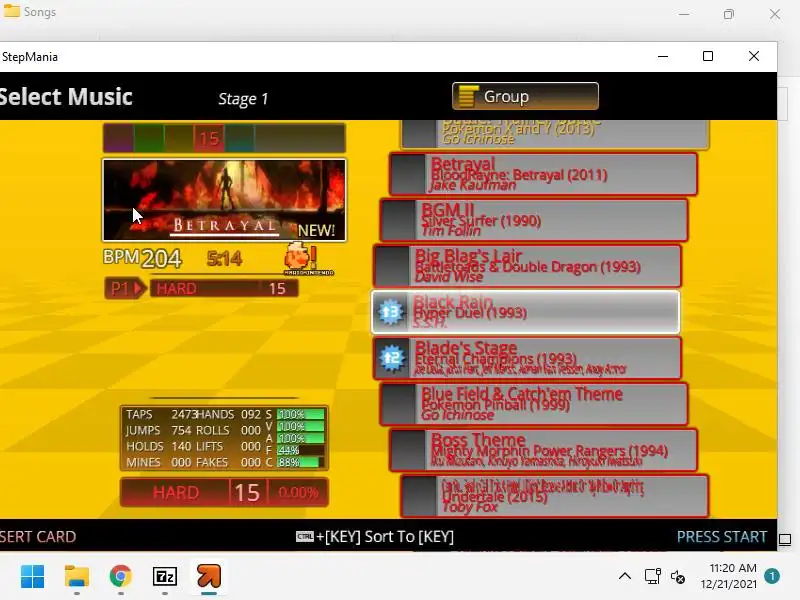Image resolution: width=800 pixels, height=600 pixels.
Task: Click the muted volume tray icon
Action: (678, 577)
